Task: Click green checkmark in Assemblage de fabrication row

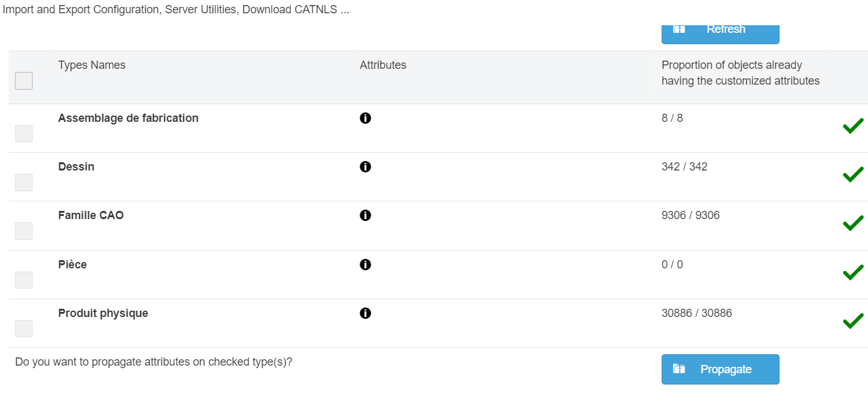Action: click(x=853, y=126)
